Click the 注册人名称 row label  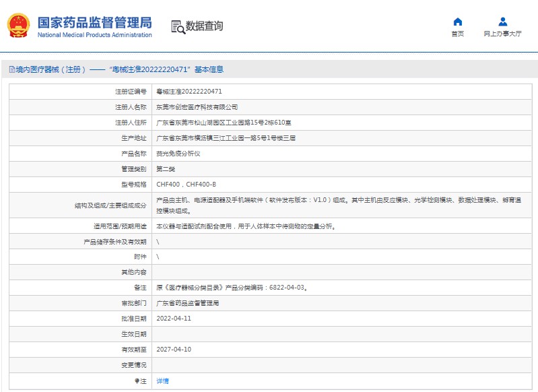[131, 107]
